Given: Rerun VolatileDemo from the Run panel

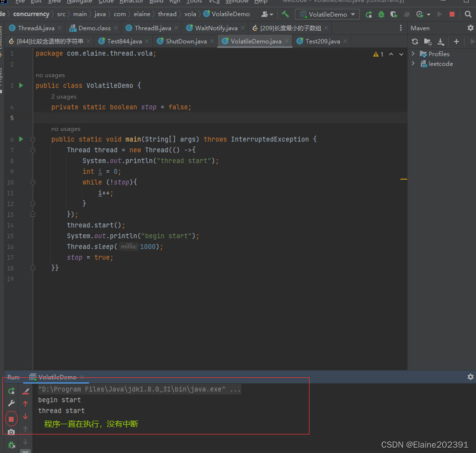Looking at the screenshot, I should (x=11, y=391).
